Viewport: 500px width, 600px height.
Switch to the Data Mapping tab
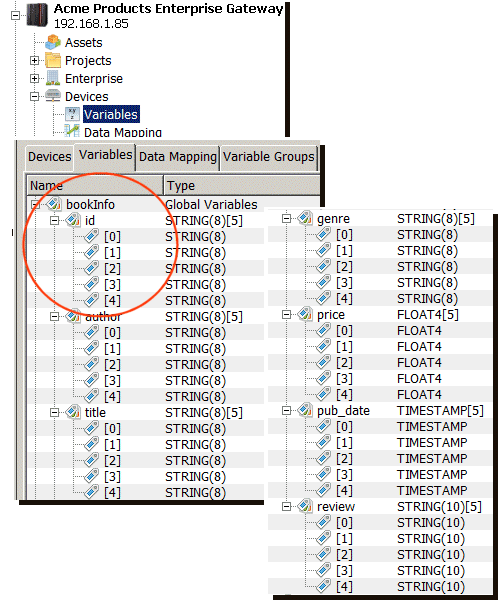[x=178, y=157]
